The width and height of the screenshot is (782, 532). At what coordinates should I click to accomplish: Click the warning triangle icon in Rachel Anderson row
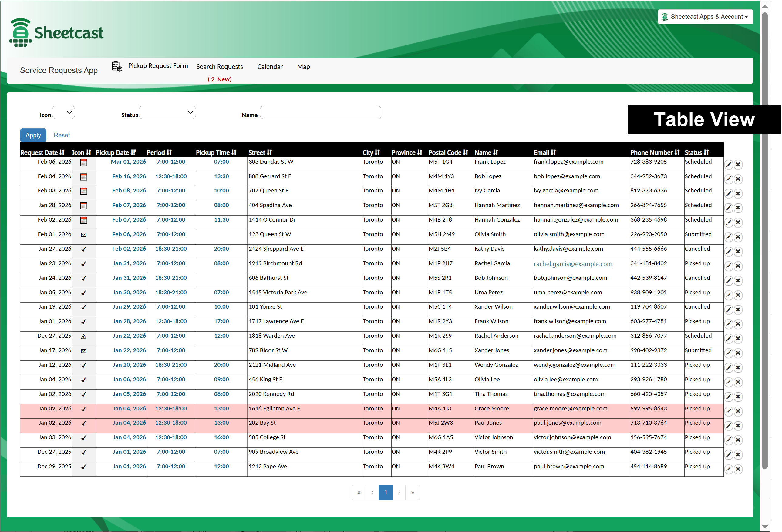[x=84, y=336]
